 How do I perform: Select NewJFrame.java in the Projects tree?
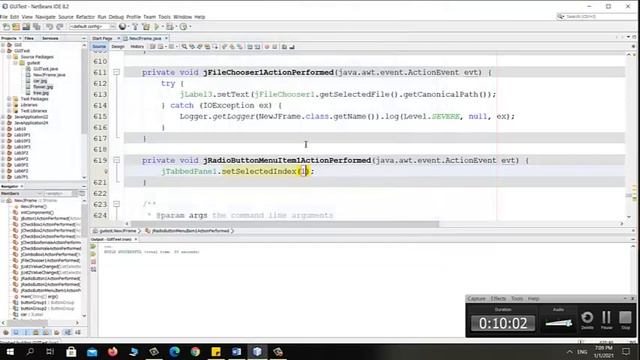(x=49, y=75)
